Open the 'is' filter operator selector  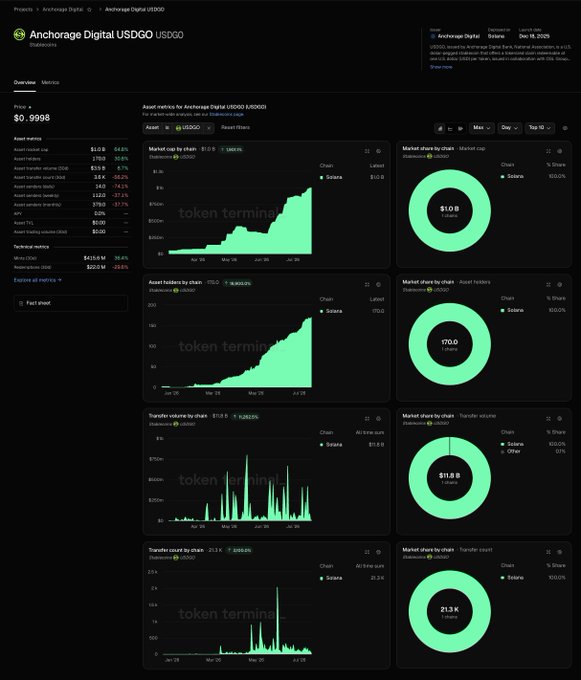pos(167,128)
